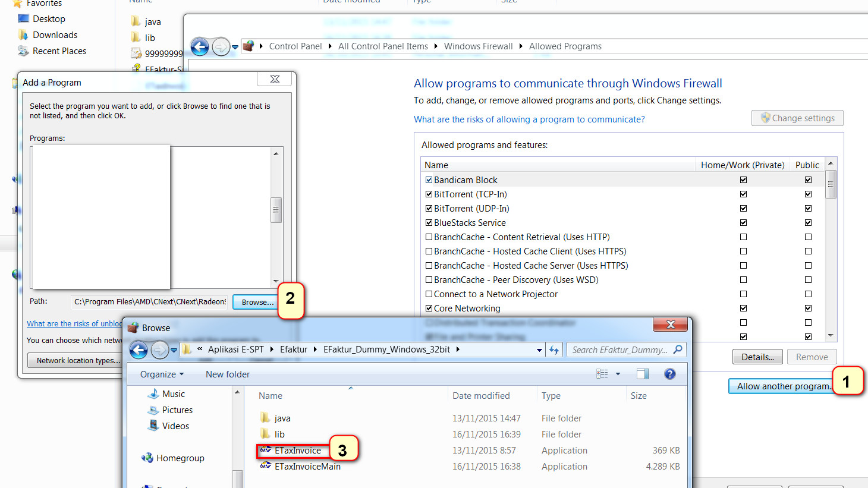The height and width of the screenshot is (488, 868).
Task: Click the search magnifier in Browse dialog
Action: click(678, 350)
